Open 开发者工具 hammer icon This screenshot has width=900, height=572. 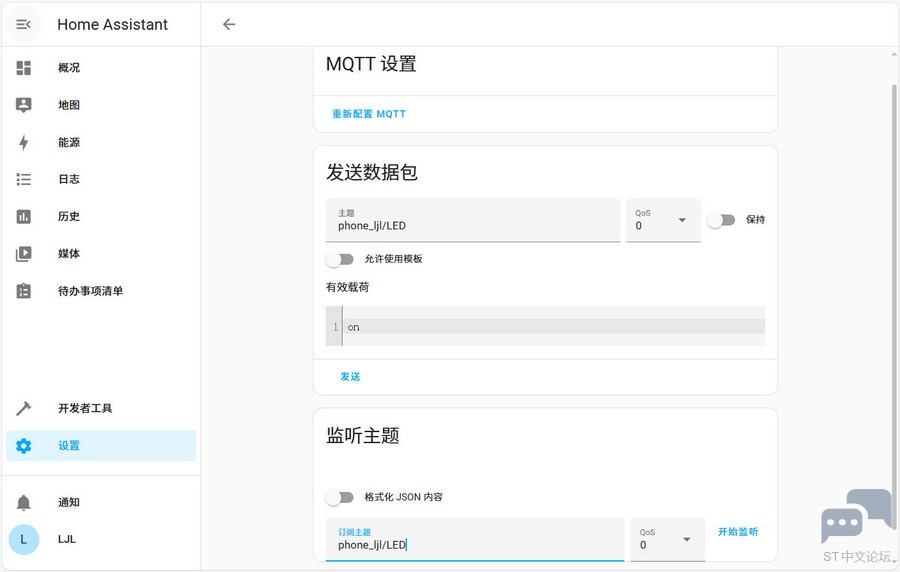click(x=24, y=408)
